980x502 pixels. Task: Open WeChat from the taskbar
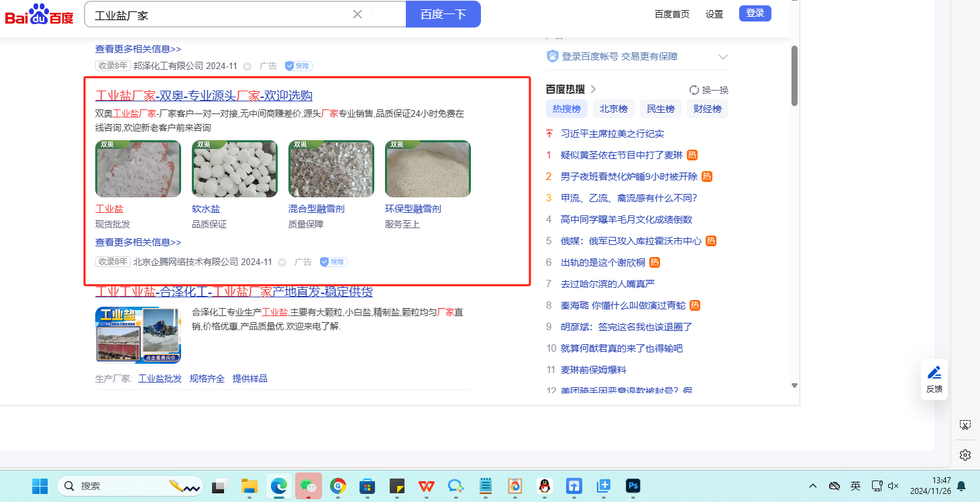tap(309, 486)
